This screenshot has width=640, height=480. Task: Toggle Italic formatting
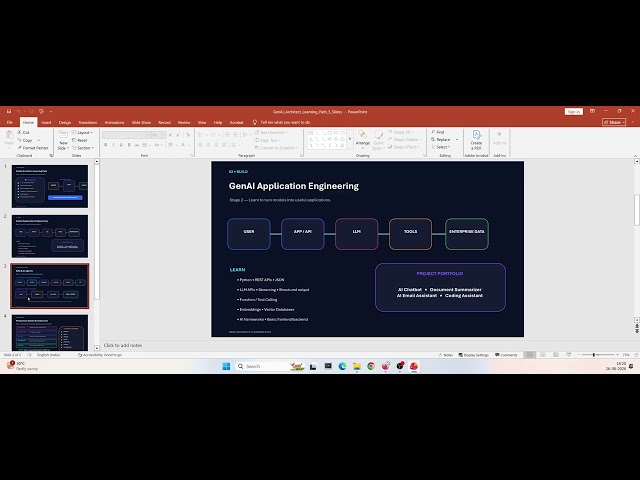coord(113,145)
